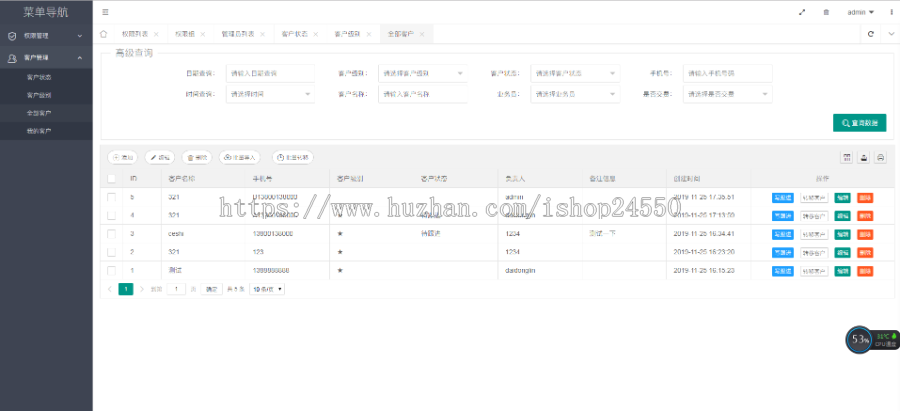Switch to the 管理员列表 tab
This screenshot has width=900, height=411.
(x=238, y=34)
